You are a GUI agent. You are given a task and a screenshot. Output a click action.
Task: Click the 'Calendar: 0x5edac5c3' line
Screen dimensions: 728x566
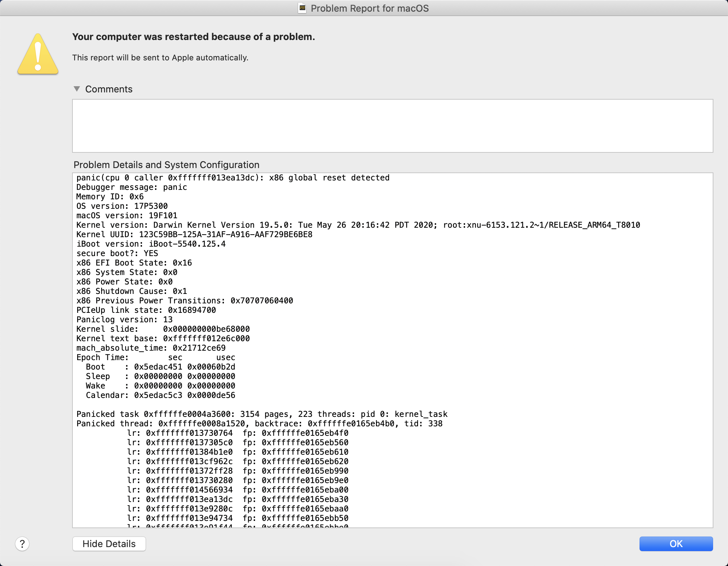(161, 395)
